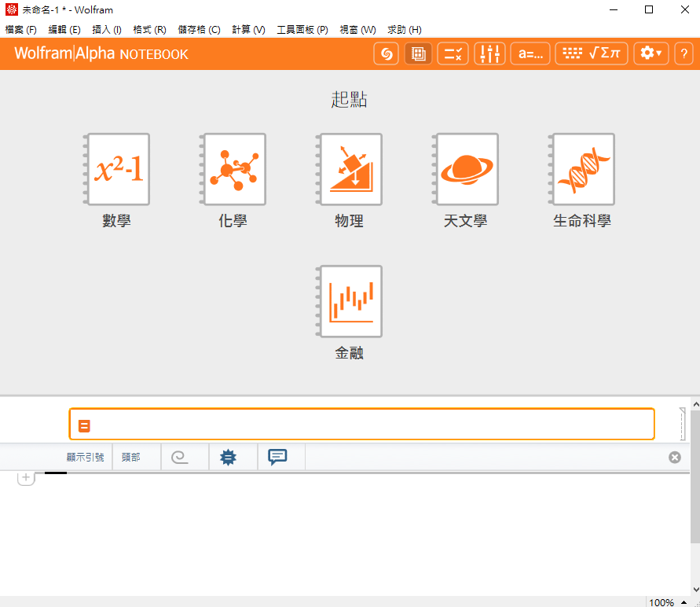Click inside the orange query input field
This screenshot has height=607, width=700.
pos(361,423)
